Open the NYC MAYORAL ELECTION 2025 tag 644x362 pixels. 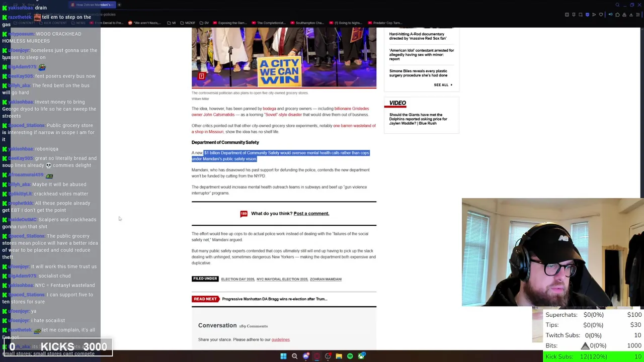point(282,279)
